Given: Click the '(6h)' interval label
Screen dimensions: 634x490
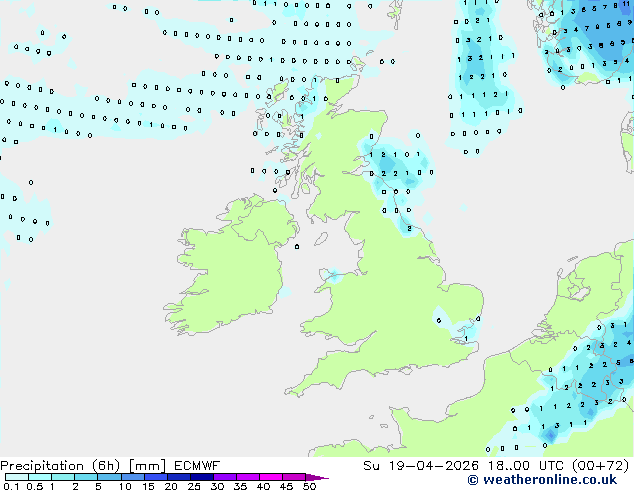Looking at the screenshot, I should point(106,466).
